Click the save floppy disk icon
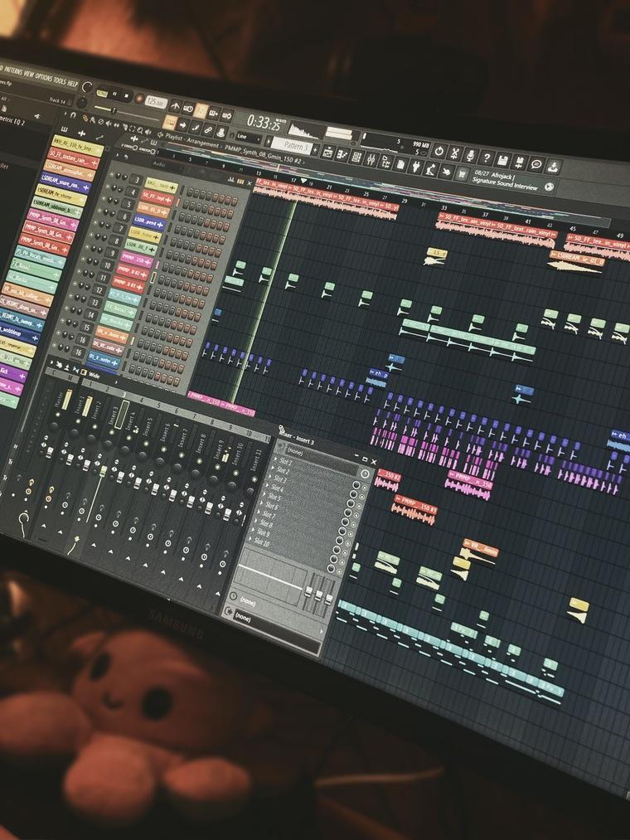This screenshot has width=630, height=840. pyautogui.click(x=503, y=159)
